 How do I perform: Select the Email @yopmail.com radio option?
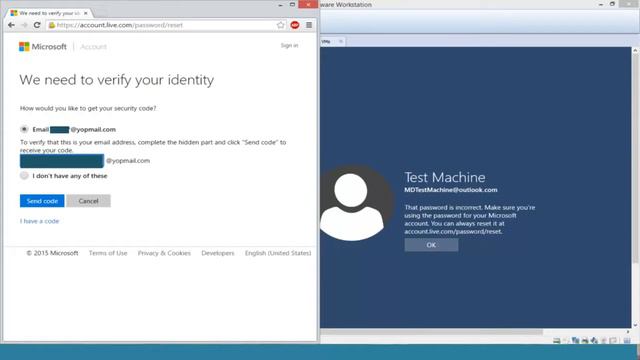coord(24,129)
